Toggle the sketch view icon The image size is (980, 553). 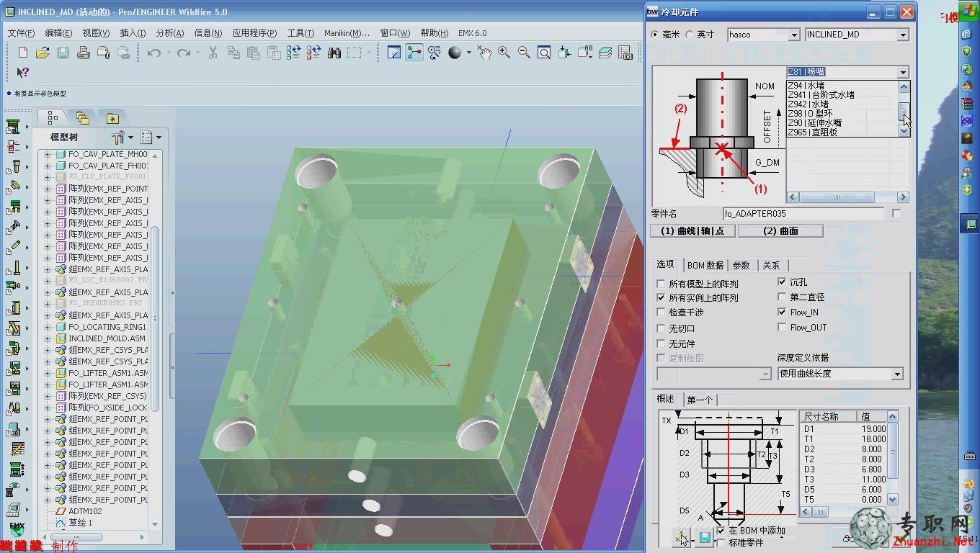[394, 53]
